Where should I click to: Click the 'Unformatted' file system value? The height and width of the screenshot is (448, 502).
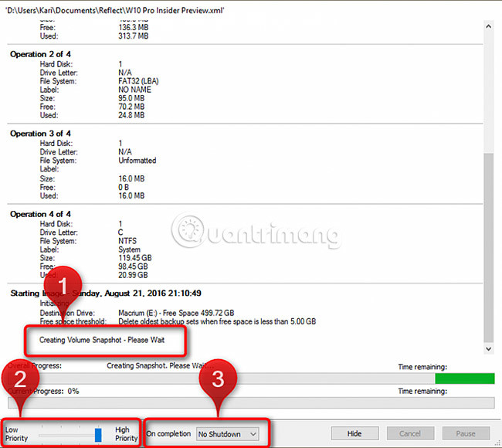pos(137,161)
